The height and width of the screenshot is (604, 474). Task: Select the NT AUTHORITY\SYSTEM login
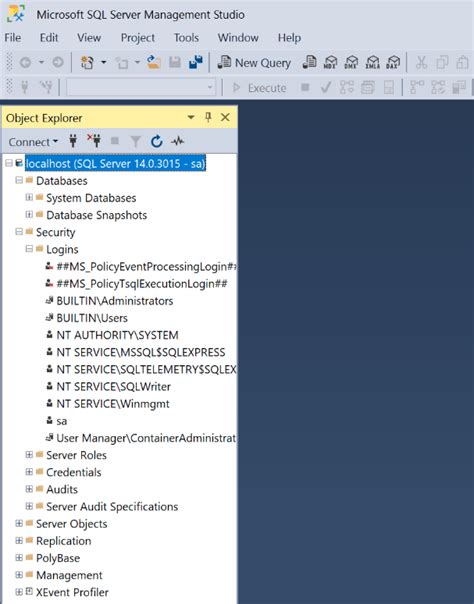point(117,335)
